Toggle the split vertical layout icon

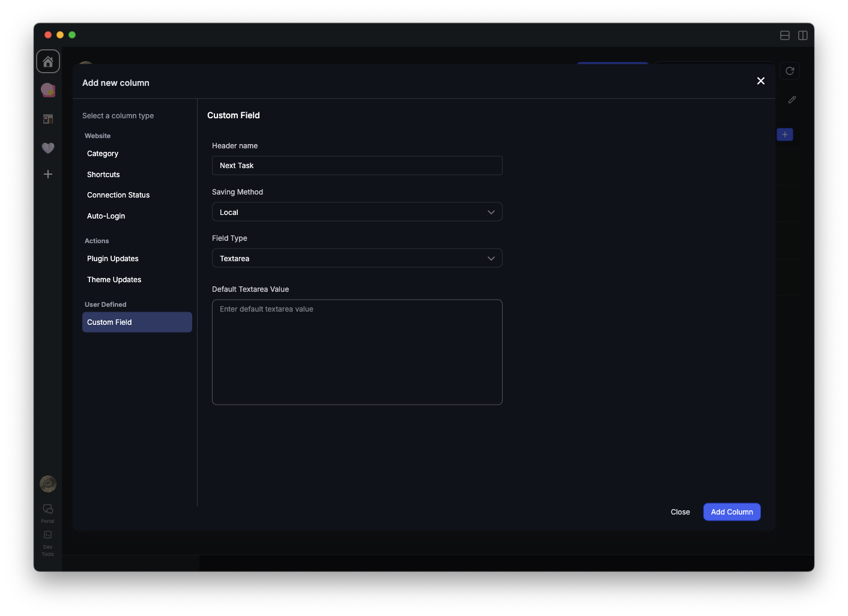pyautogui.click(x=802, y=35)
